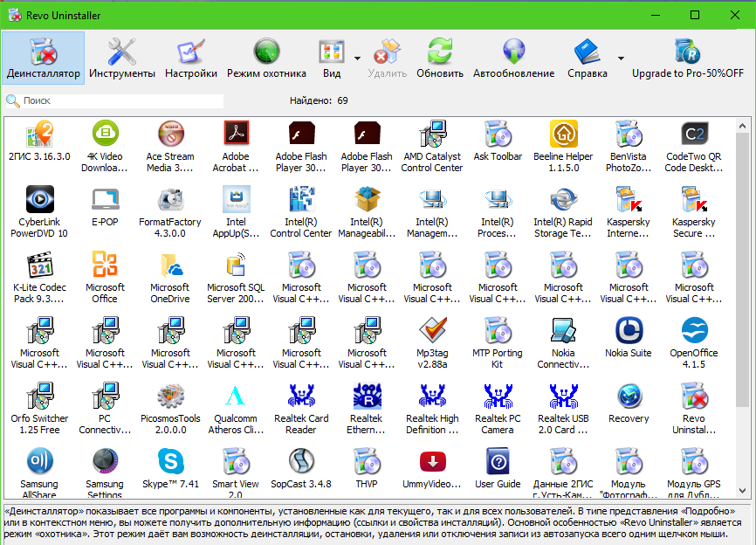Viewport: 756px width, 545px height.
Task: Select PicosmosTools 2.0.0.0 icon
Action: tap(171, 396)
